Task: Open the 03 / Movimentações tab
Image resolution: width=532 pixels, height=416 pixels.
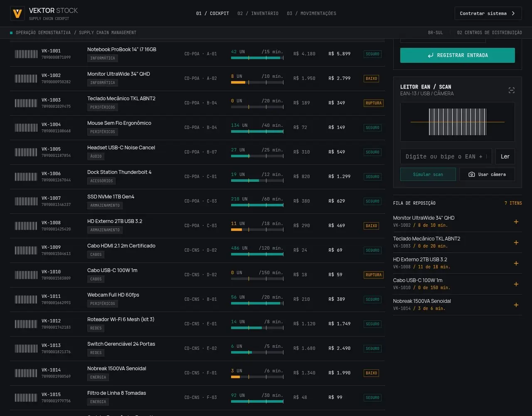Action: [311, 13]
